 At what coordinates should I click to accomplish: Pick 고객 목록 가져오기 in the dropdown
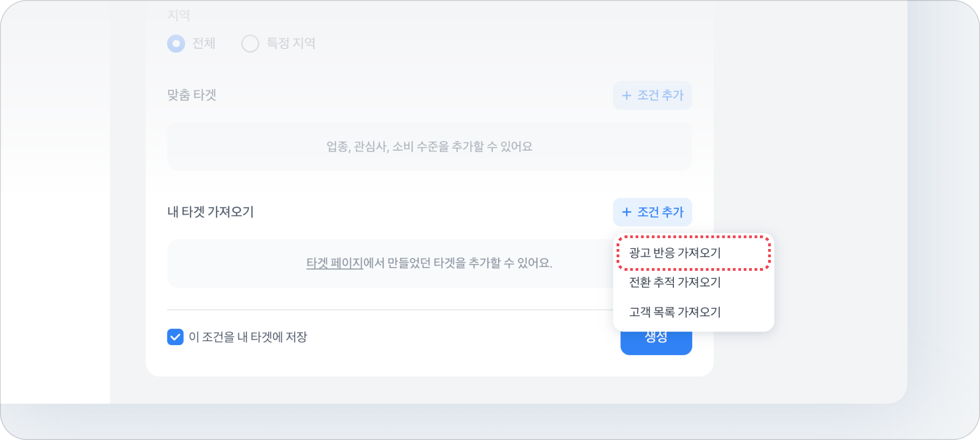pyautogui.click(x=675, y=312)
